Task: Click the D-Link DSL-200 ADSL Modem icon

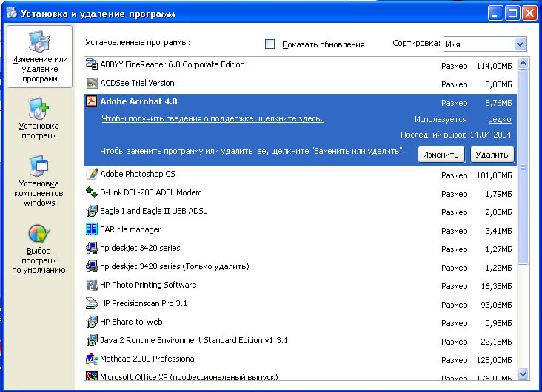Action: [92, 192]
